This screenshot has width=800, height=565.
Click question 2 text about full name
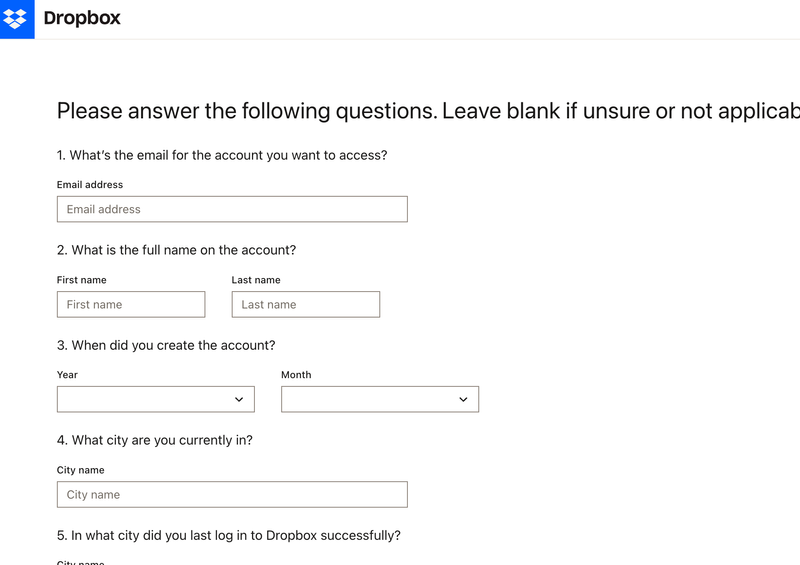[x=176, y=250]
